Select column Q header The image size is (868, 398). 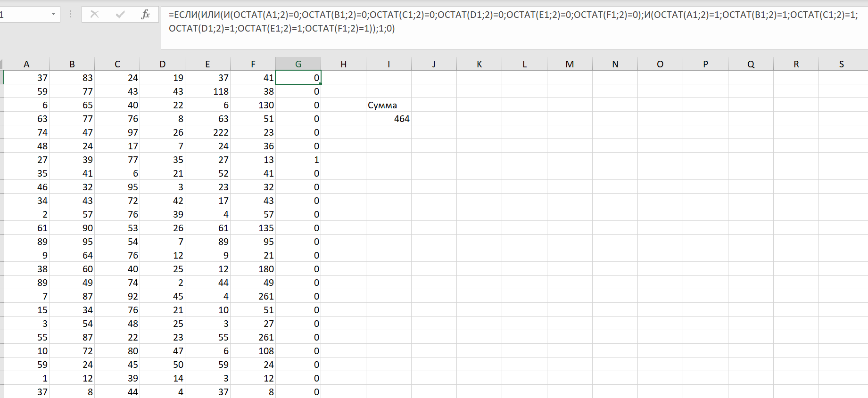[x=751, y=64]
